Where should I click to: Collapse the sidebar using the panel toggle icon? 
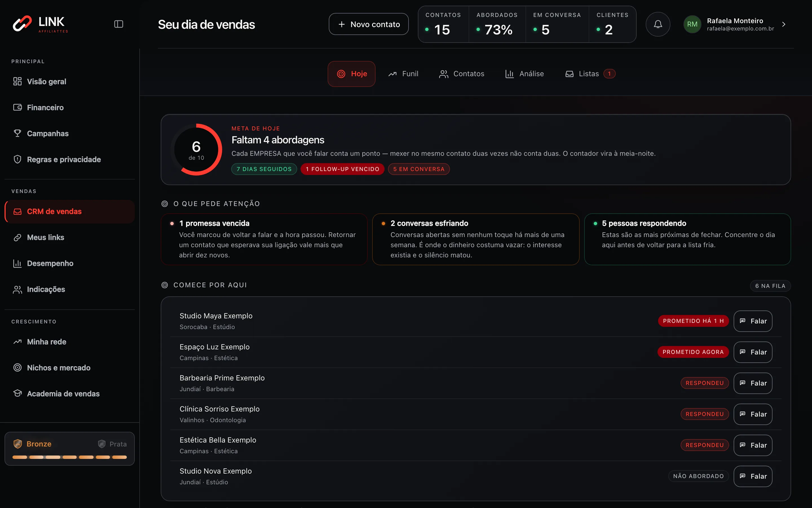[x=118, y=24]
